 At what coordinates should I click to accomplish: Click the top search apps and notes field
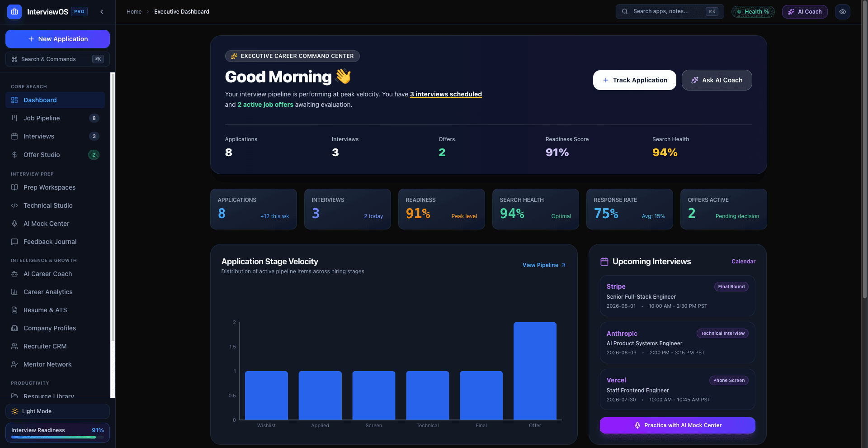(x=670, y=12)
